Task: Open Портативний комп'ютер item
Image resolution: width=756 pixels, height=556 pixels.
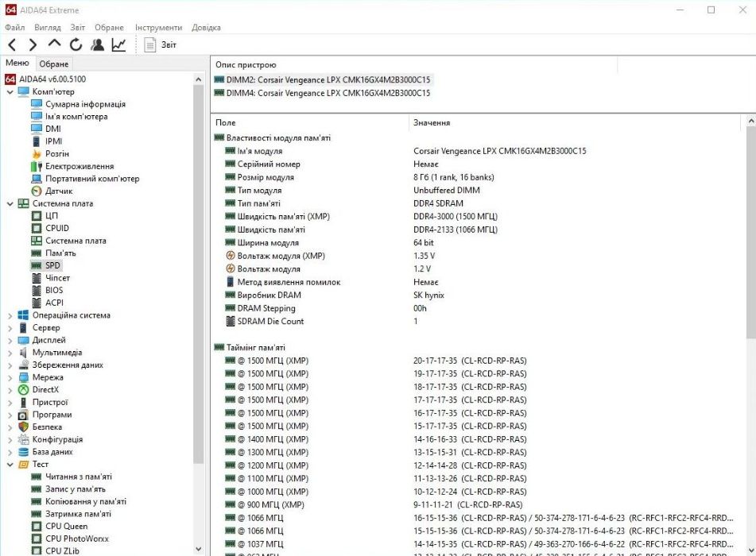Action: click(92, 179)
